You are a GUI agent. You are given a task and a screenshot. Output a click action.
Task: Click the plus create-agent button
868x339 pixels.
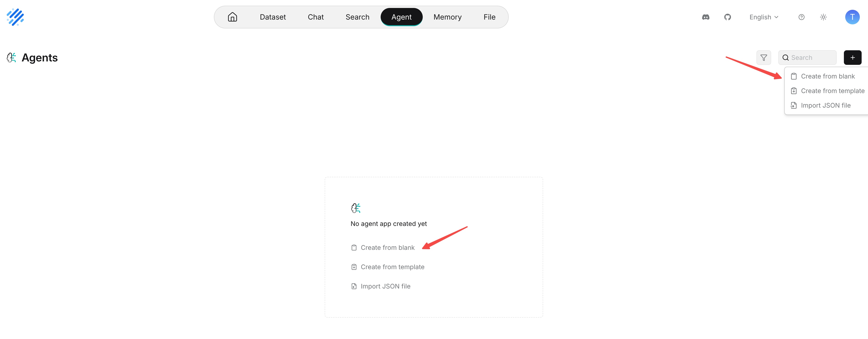[x=853, y=58]
